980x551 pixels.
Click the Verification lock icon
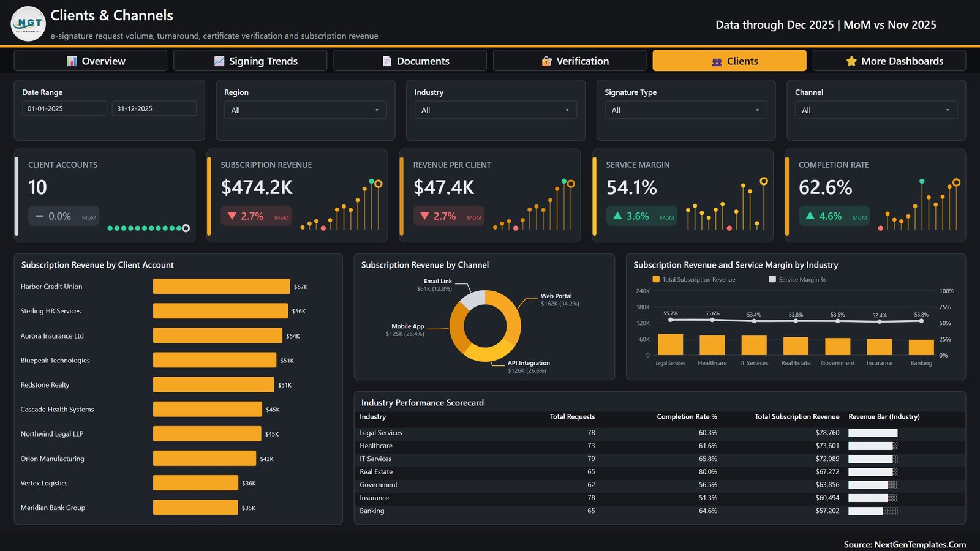(x=547, y=61)
